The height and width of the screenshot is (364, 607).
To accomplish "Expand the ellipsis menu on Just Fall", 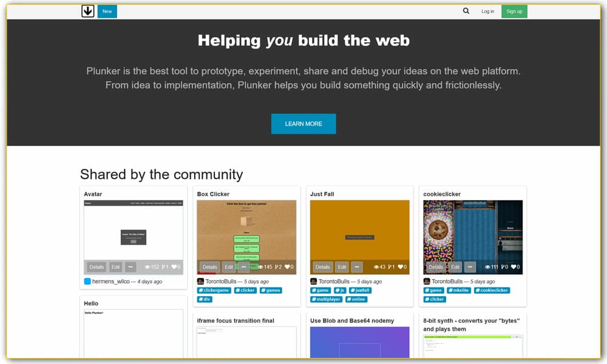I will pos(357,267).
